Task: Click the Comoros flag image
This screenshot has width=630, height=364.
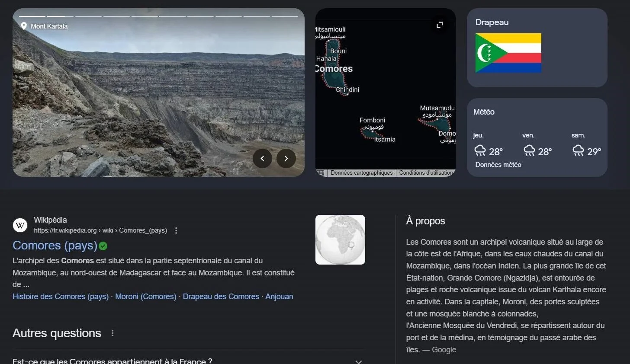Action: 508,53
